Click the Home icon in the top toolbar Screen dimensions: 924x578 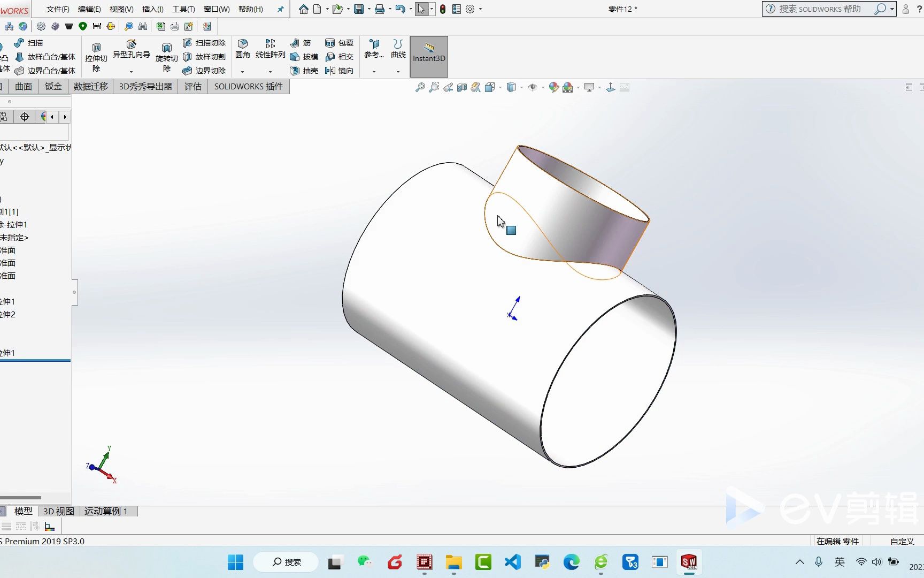(303, 9)
